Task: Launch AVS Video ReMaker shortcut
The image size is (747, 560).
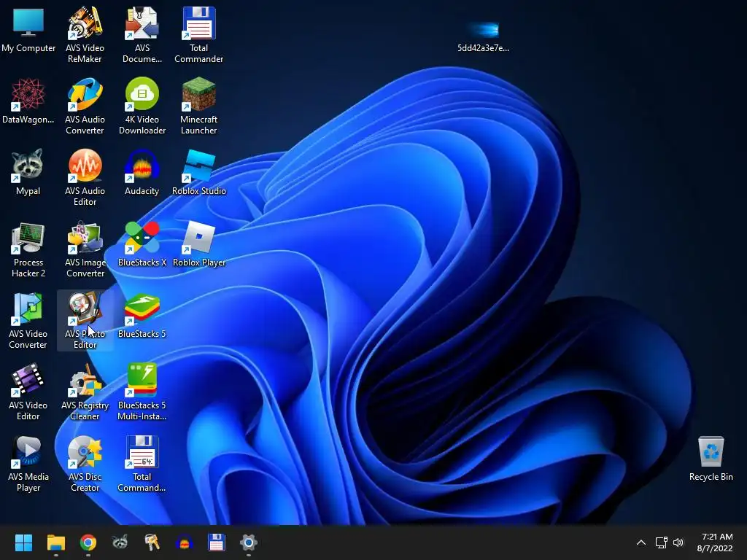Action: [85, 35]
